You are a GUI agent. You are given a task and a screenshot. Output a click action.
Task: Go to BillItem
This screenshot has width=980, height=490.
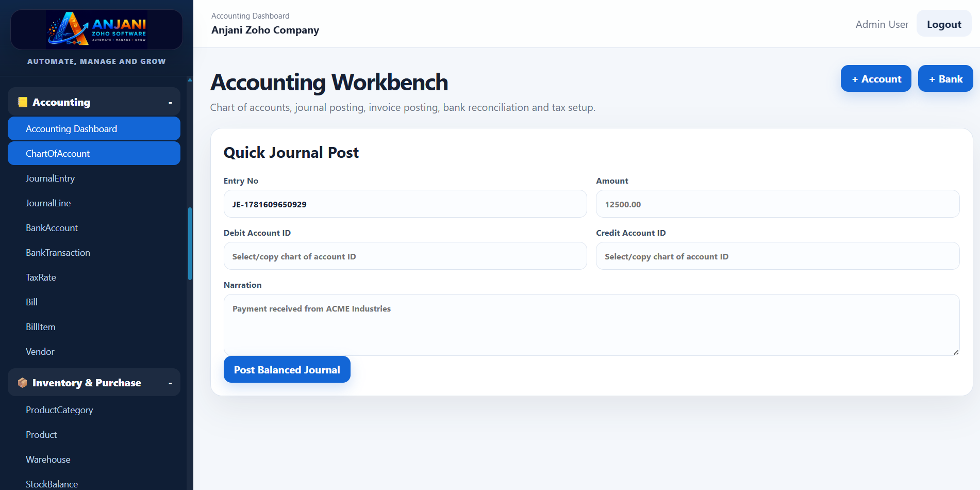click(94, 326)
